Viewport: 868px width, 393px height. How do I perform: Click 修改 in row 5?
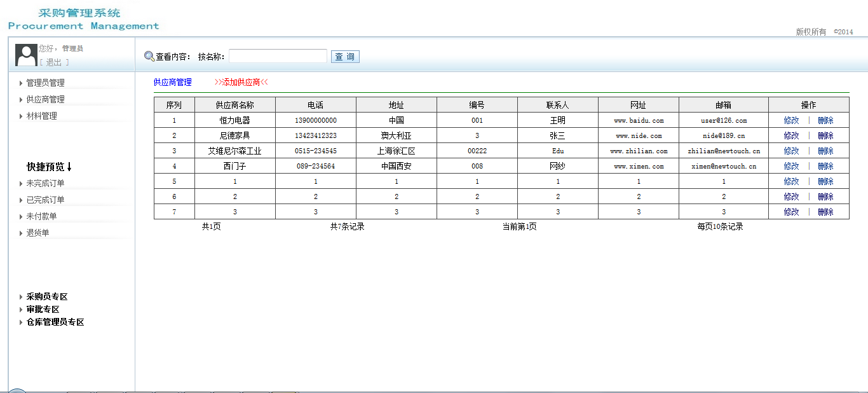791,181
